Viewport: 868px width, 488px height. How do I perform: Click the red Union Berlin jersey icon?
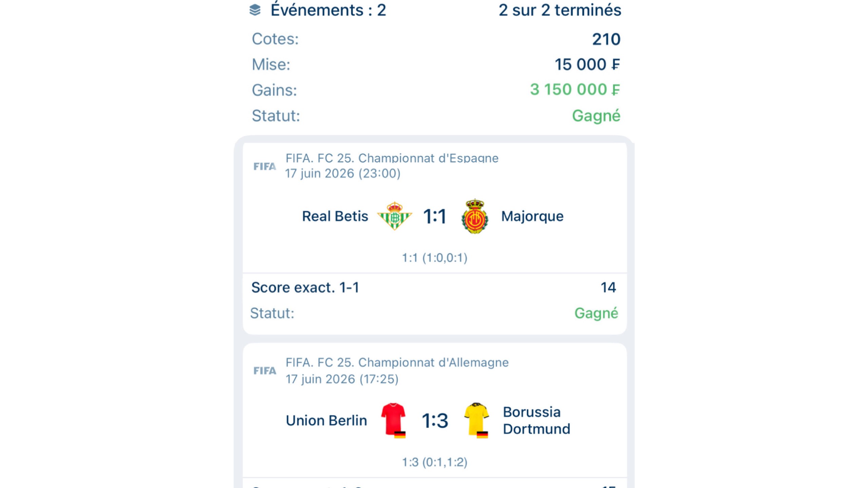click(394, 420)
